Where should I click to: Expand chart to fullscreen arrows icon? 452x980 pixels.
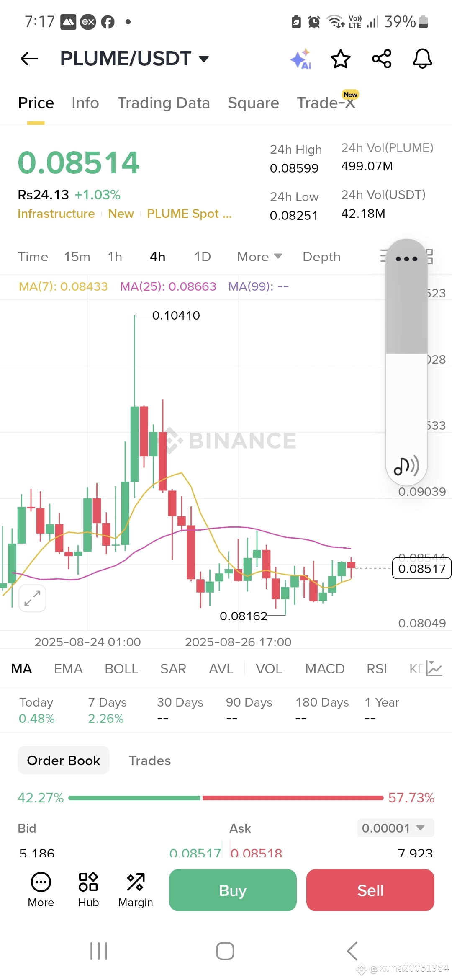click(32, 598)
